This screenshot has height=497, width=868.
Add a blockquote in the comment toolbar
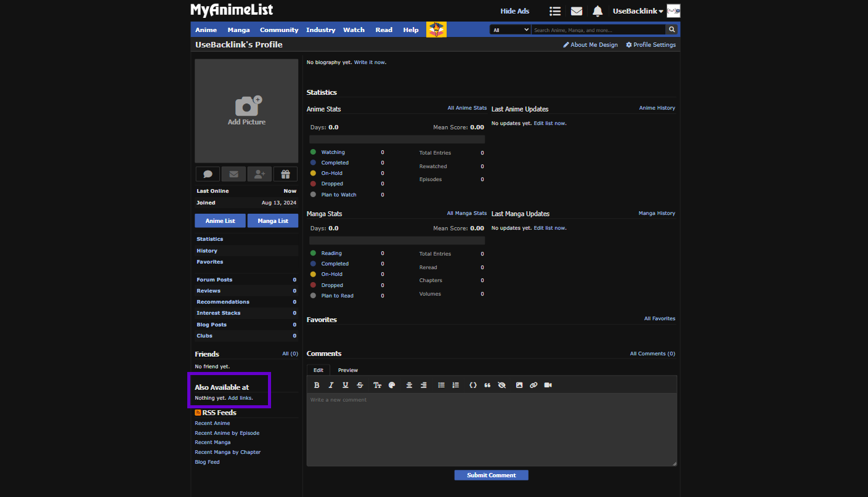(x=487, y=385)
